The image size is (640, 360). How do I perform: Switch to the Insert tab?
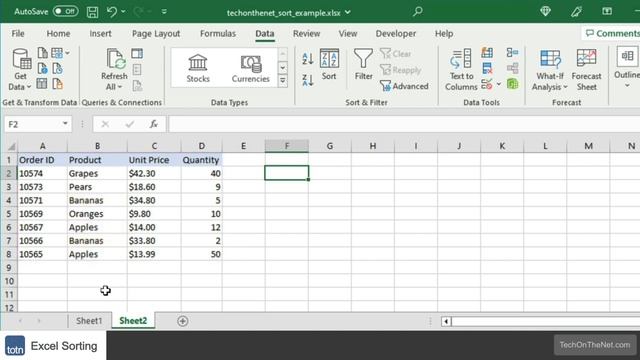point(100,33)
